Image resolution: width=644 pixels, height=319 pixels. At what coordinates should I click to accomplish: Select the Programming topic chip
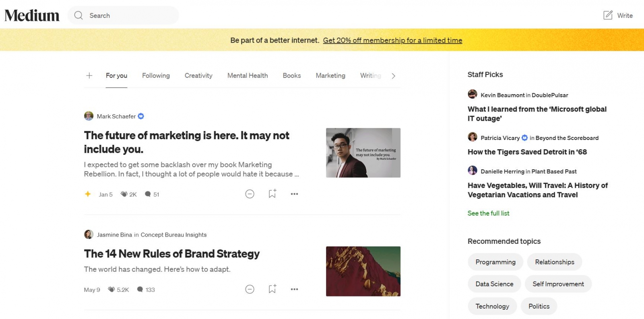pos(495,262)
